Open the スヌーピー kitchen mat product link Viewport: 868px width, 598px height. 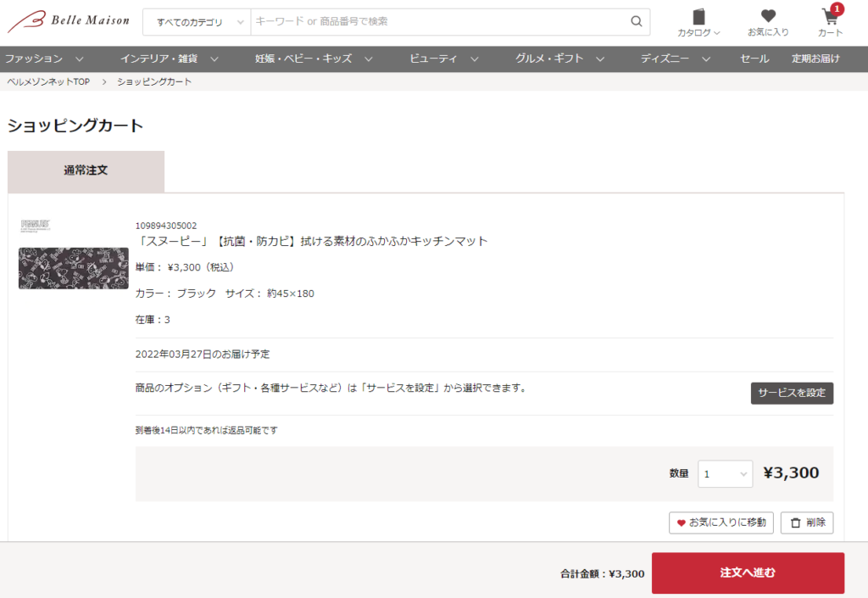pyautogui.click(x=312, y=242)
